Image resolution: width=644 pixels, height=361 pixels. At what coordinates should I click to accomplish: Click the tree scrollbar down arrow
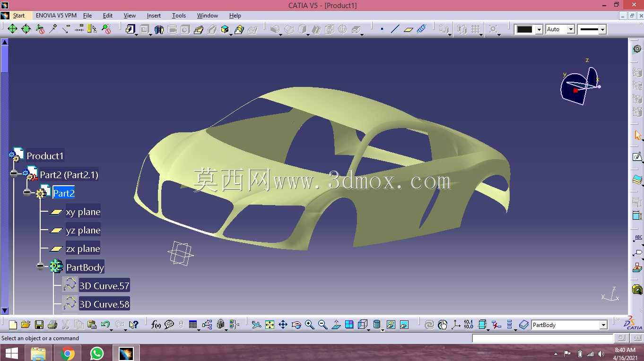click(5, 310)
